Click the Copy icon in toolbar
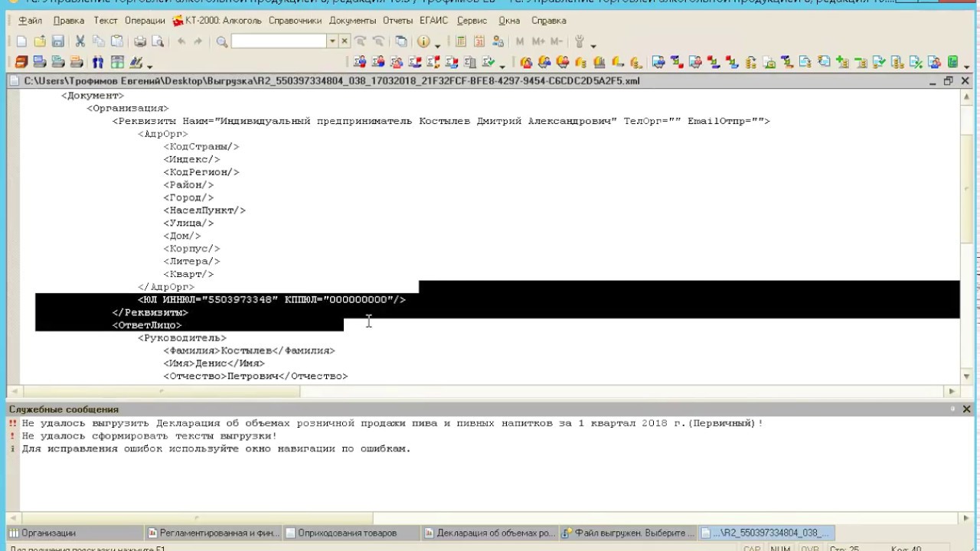 click(x=99, y=41)
